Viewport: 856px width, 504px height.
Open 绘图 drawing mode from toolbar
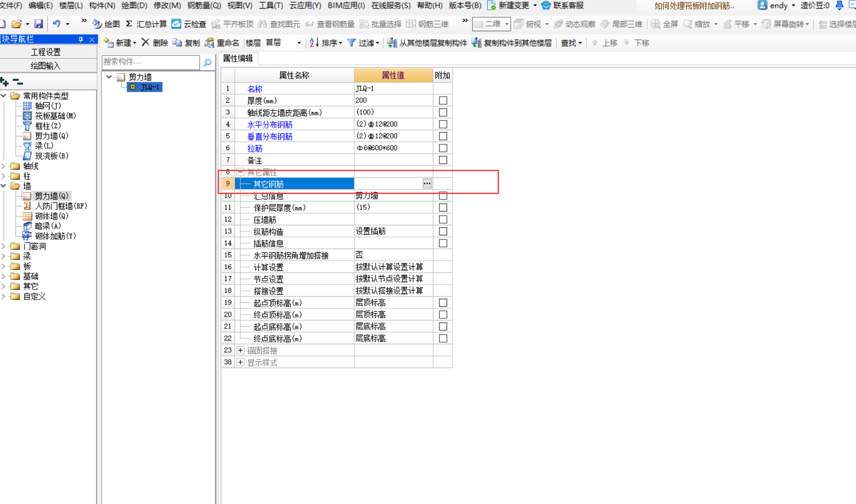[106, 24]
